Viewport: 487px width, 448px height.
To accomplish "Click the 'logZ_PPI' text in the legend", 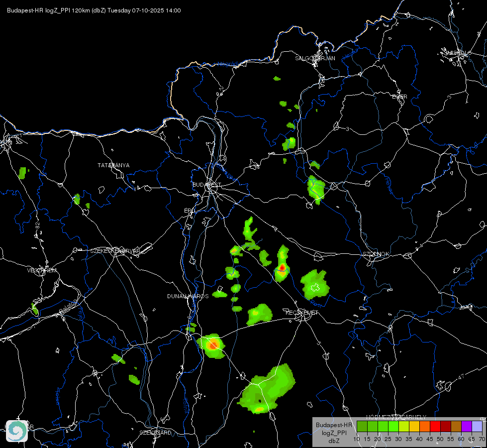I will (334, 433).
